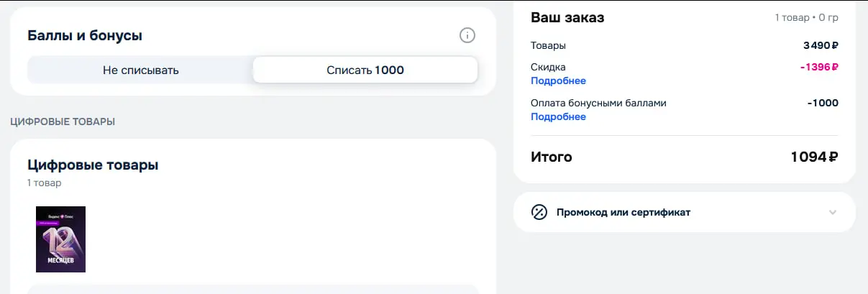Click the bonus points deduction -1000
868x294 pixels.
point(823,103)
